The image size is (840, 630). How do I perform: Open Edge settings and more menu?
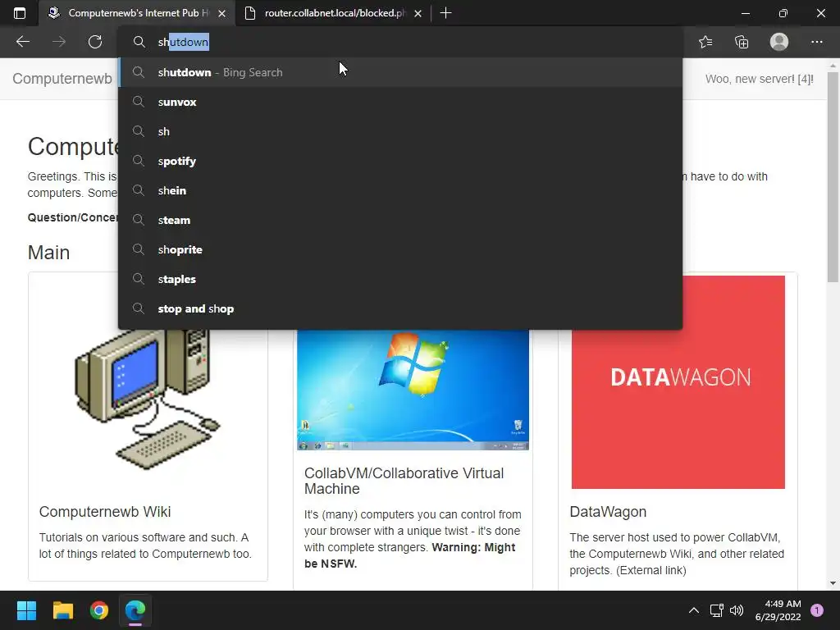pos(816,42)
